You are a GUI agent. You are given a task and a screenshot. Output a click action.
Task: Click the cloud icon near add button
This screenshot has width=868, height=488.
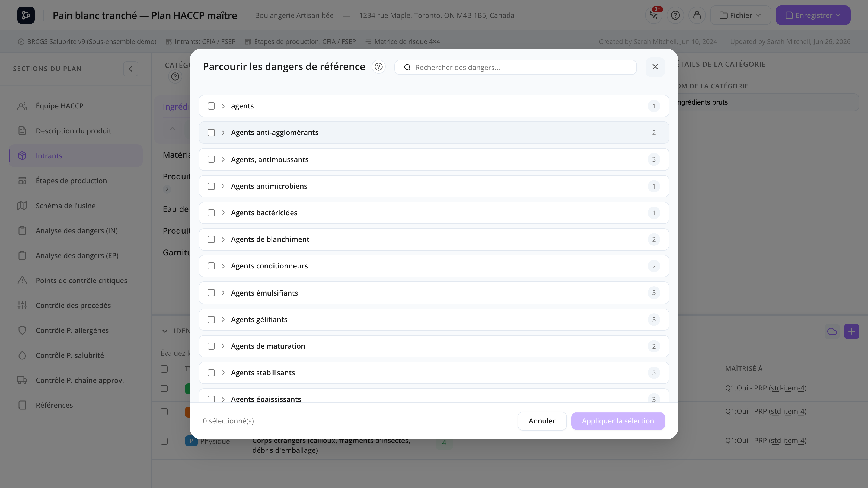click(x=832, y=331)
